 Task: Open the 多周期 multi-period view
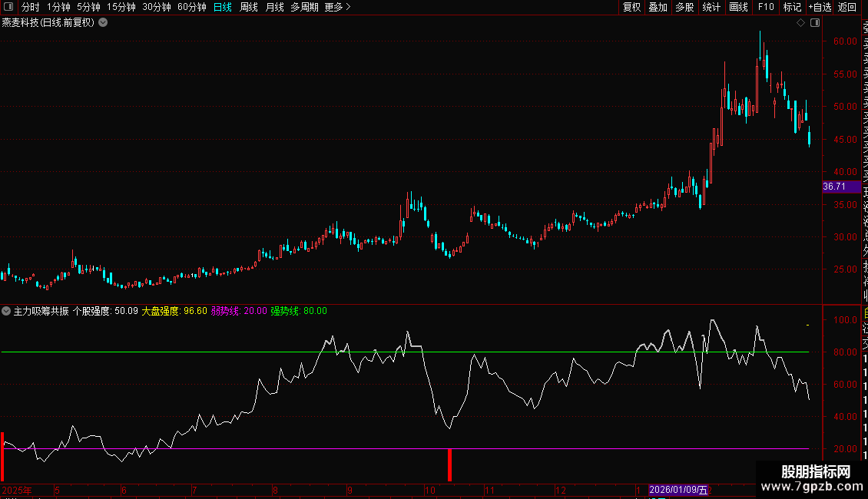coord(304,7)
